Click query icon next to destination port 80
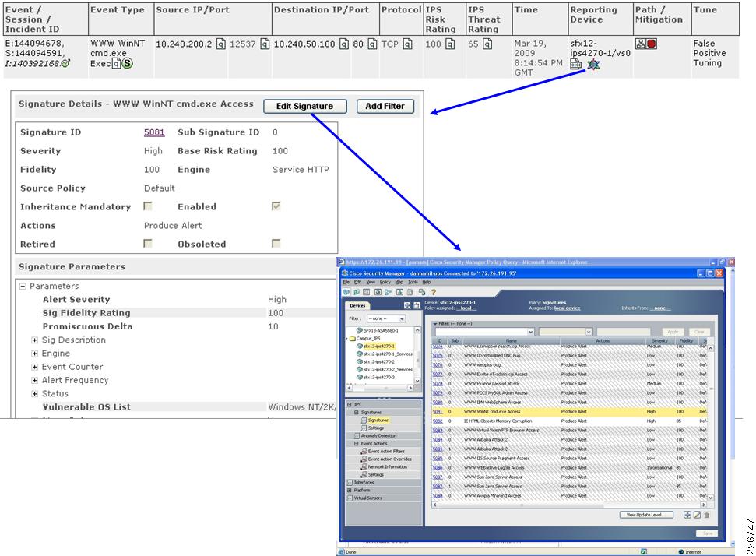Image resolution: width=756 pixels, height=556 pixels. (372, 44)
